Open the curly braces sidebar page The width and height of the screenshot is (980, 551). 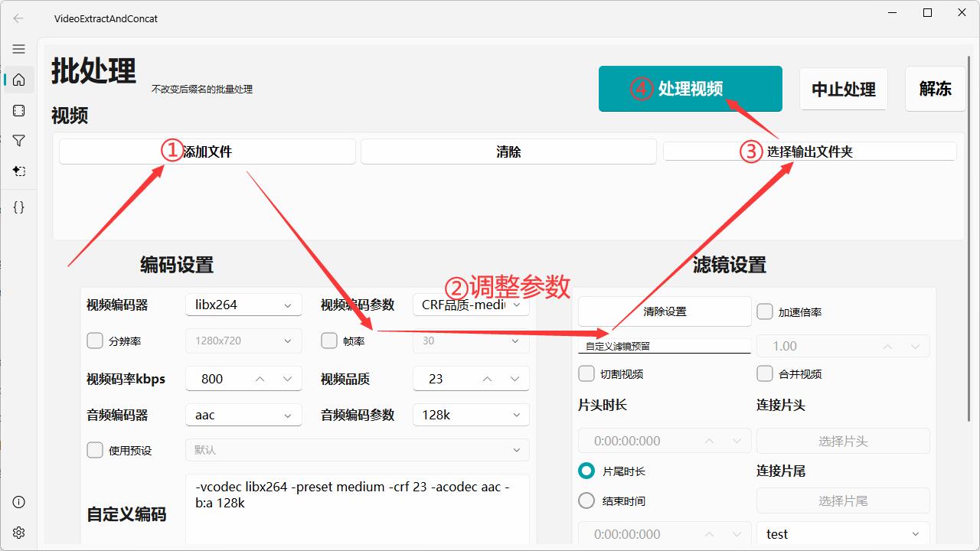pos(18,207)
